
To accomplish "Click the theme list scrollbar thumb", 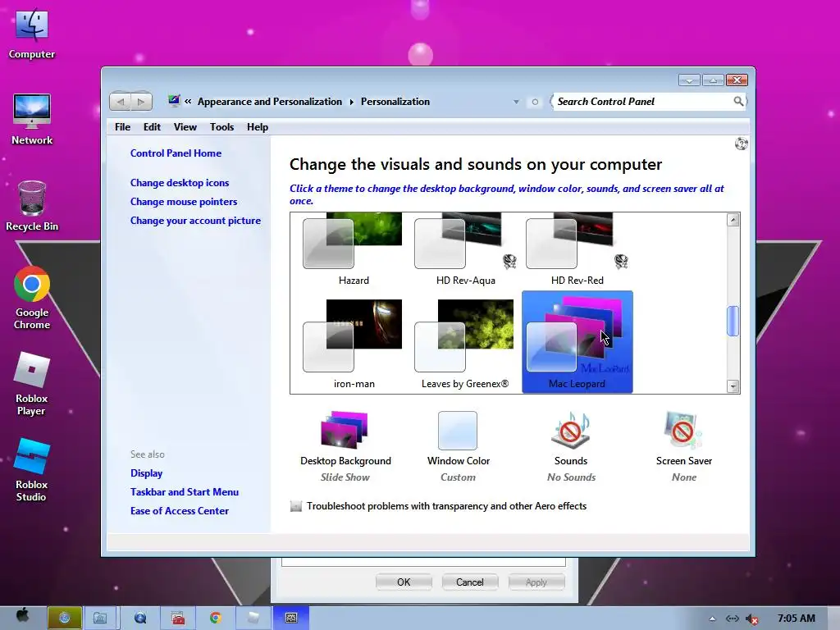I will (733, 321).
